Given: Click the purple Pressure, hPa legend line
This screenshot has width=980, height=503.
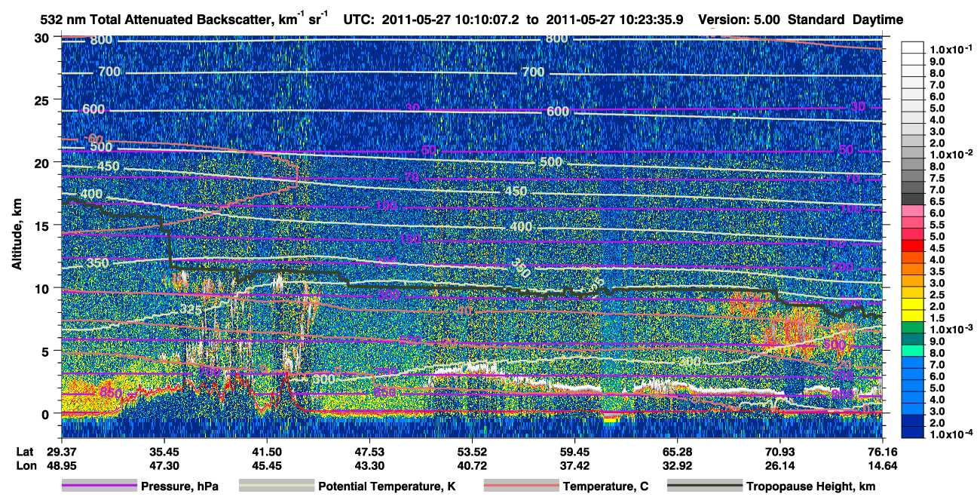Looking at the screenshot, I should pos(99,486).
